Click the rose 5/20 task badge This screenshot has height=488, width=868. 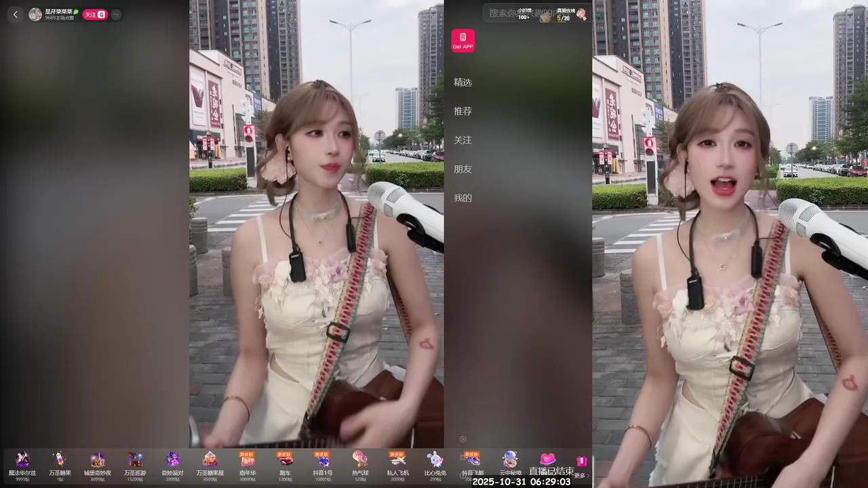(x=570, y=14)
